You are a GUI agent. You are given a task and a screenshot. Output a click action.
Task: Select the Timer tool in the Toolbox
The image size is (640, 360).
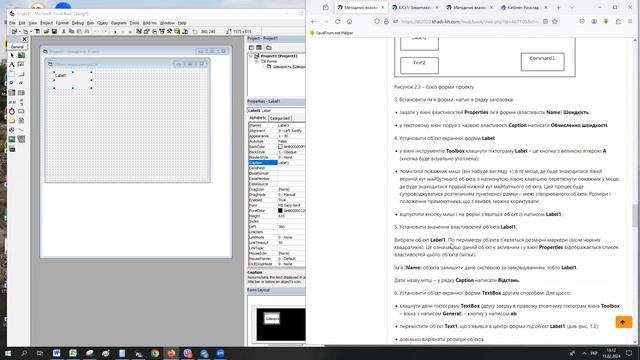click(12, 111)
